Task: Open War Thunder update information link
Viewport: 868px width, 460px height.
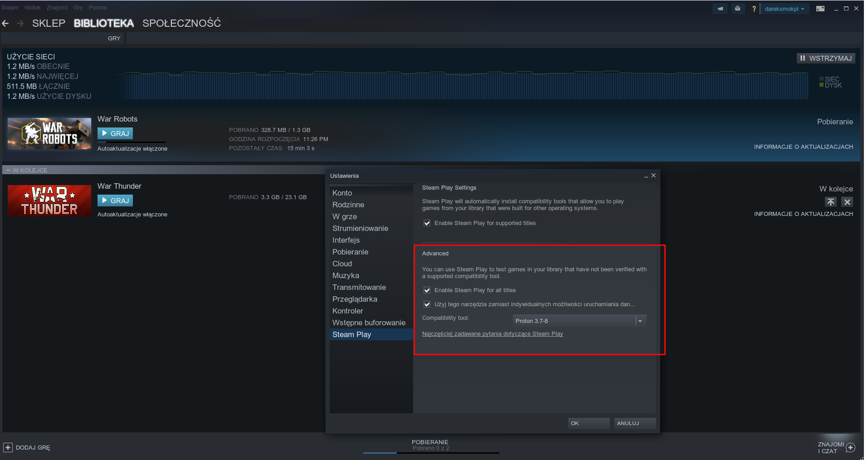Action: click(x=804, y=214)
